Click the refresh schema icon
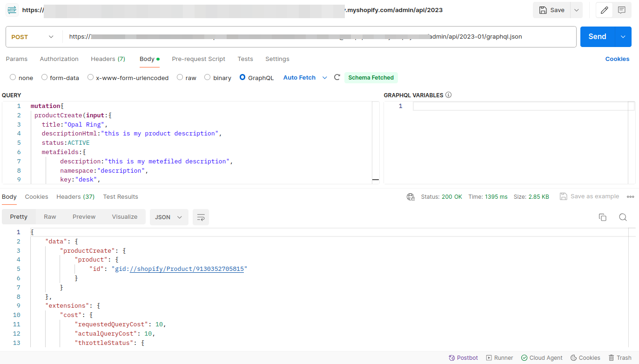Image resolution: width=639 pixels, height=364 pixels. click(x=337, y=78)
